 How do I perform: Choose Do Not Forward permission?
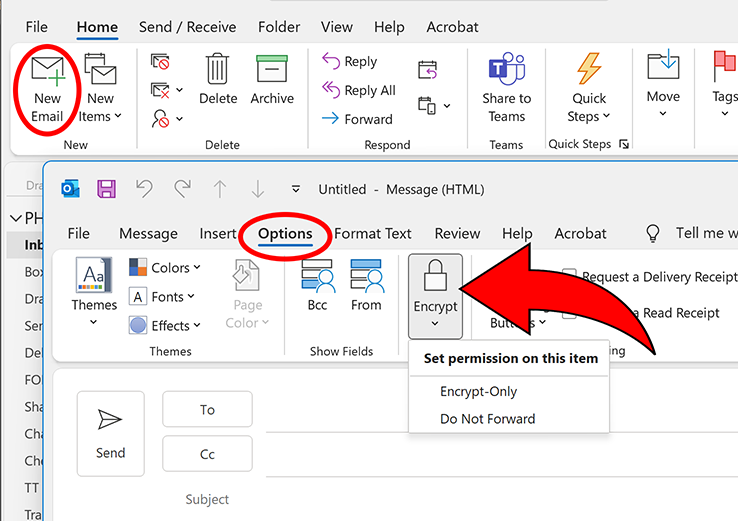[487, 419]
